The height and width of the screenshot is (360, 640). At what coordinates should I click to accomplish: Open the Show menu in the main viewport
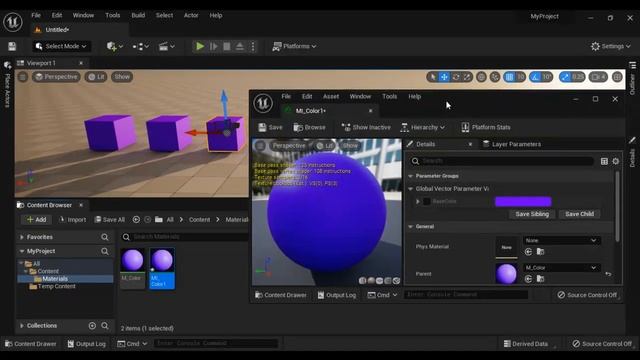(x=122, y=77)
